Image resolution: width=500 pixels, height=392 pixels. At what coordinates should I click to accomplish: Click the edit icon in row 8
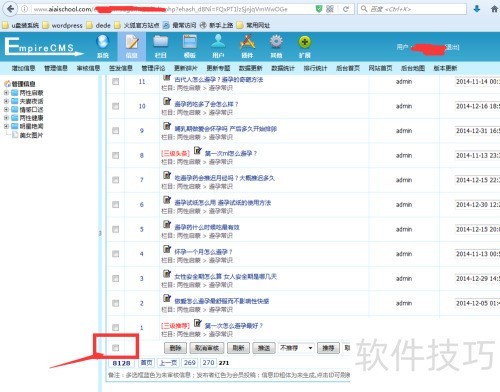point(197,150)
